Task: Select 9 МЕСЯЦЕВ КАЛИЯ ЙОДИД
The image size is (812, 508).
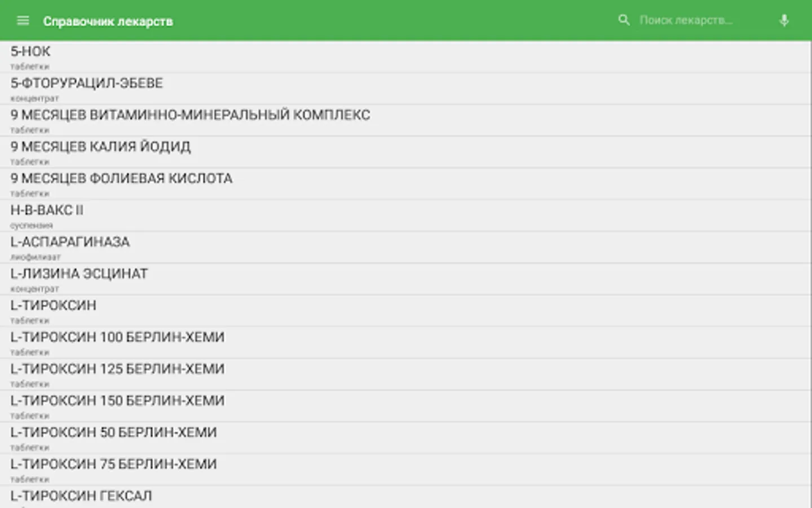Action: pos(406,152)
